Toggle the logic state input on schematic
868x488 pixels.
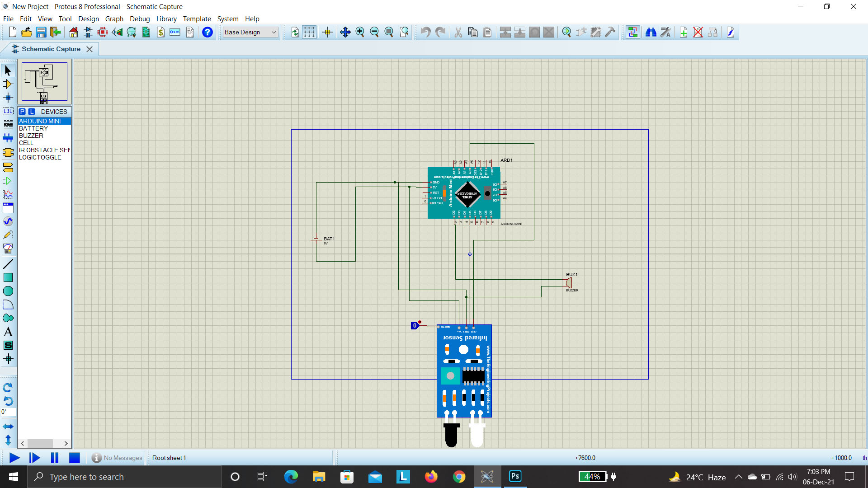pos(415,325)
